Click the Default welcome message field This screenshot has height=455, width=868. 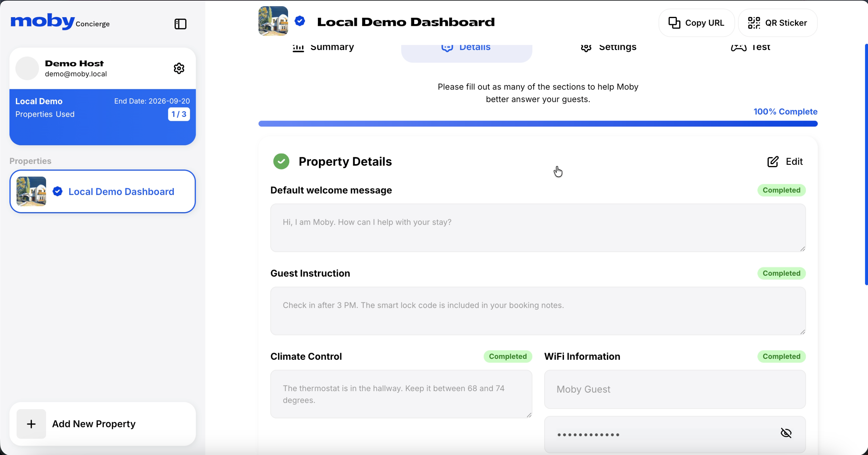538,228
